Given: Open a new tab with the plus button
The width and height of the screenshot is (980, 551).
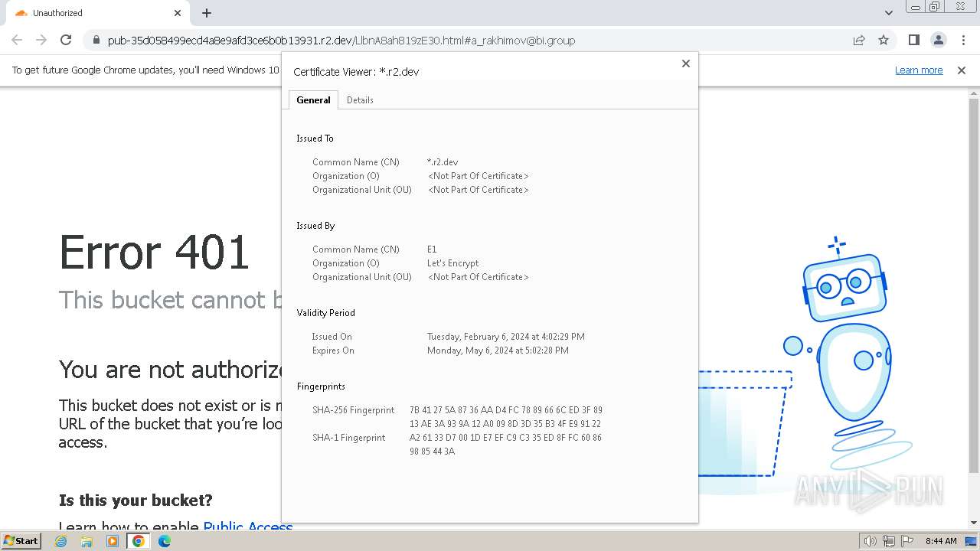Looking at the screenshot, I should (x=207, y=13).
